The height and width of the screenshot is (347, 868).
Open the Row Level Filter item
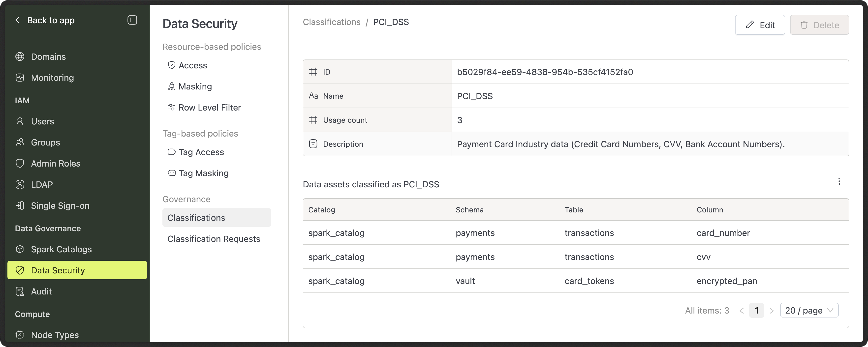[209, 108]
